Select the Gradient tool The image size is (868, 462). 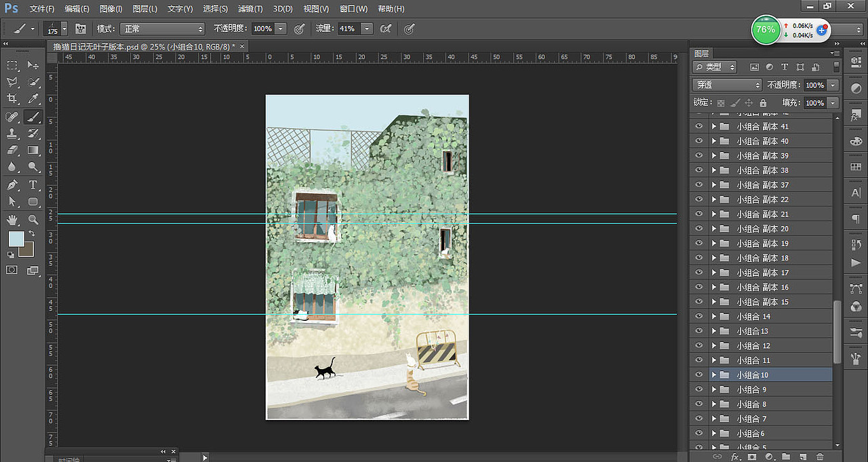pos(33,150)
